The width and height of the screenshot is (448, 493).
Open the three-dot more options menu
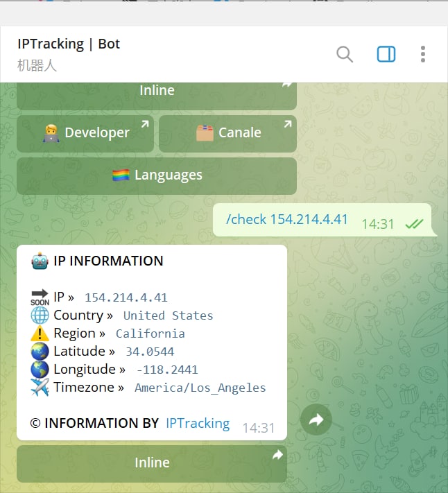click(x=423, y=54)
